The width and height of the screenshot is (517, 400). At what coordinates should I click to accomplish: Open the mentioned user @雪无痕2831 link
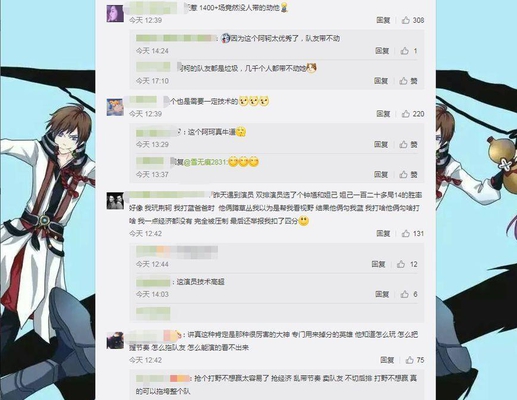pos(205,162)
